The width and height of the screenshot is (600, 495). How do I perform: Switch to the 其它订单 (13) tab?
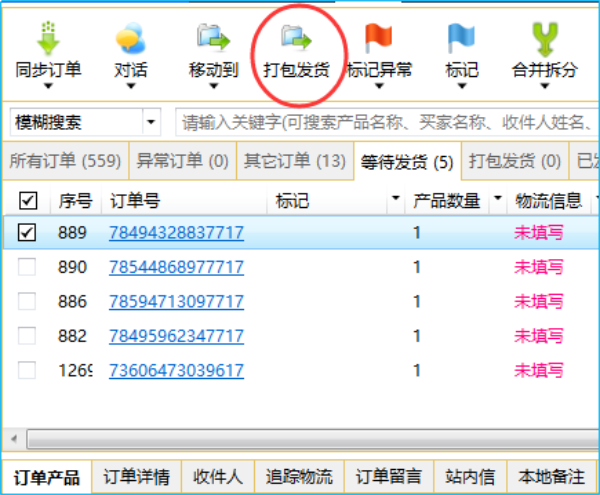tap(295, 160)
